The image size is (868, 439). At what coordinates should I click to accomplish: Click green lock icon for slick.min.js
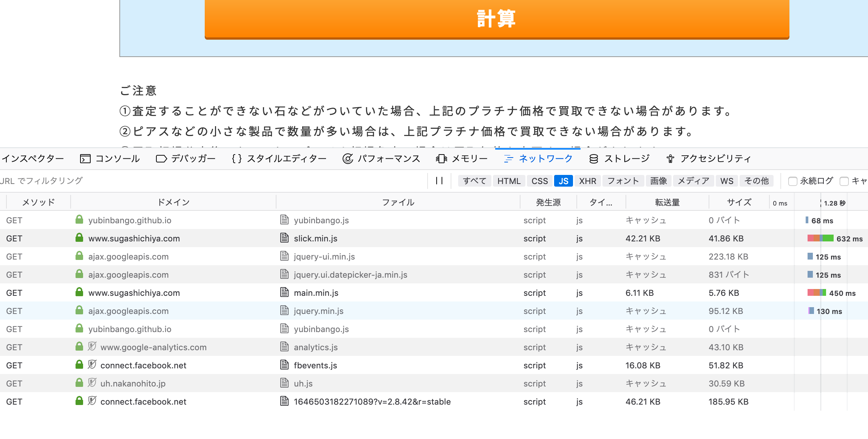[79, 238]
